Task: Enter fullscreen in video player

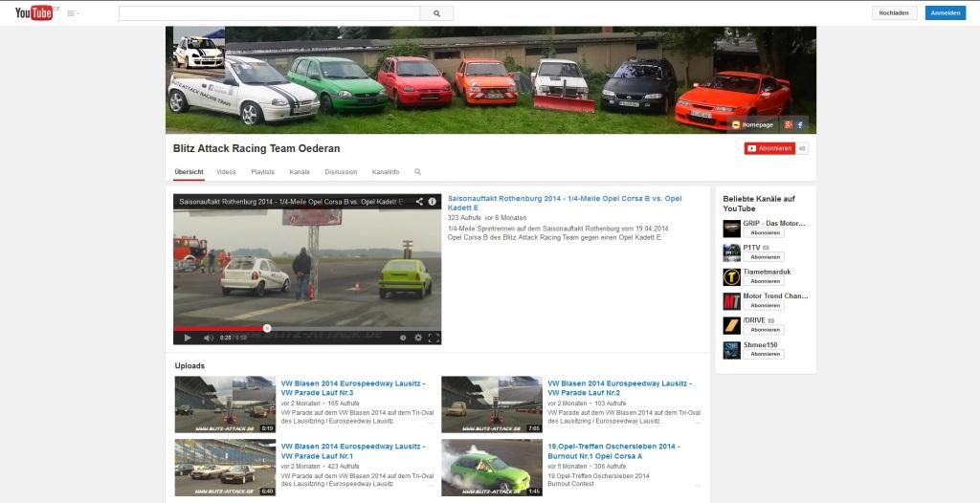Action: tap(434, 338)
